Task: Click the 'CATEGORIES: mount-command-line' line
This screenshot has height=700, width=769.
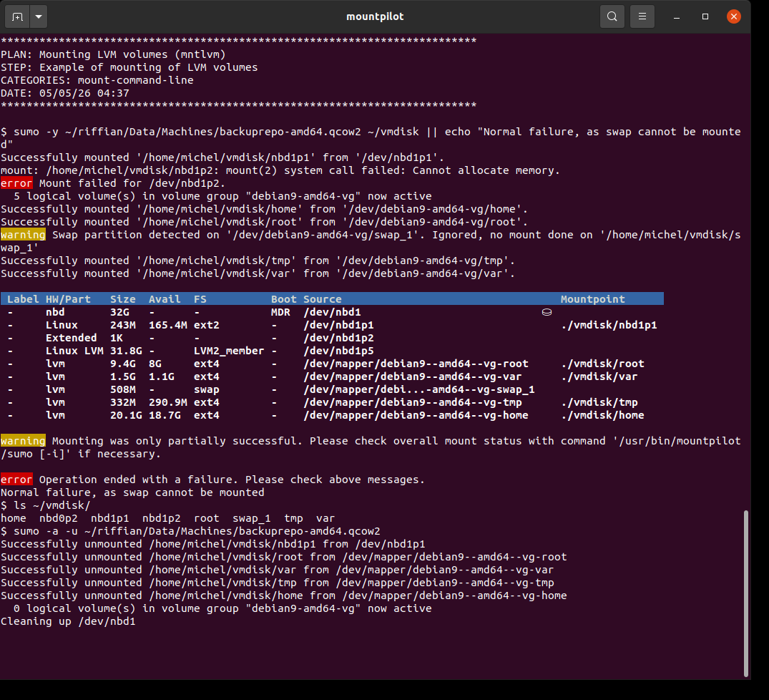Action: (97, 80)
